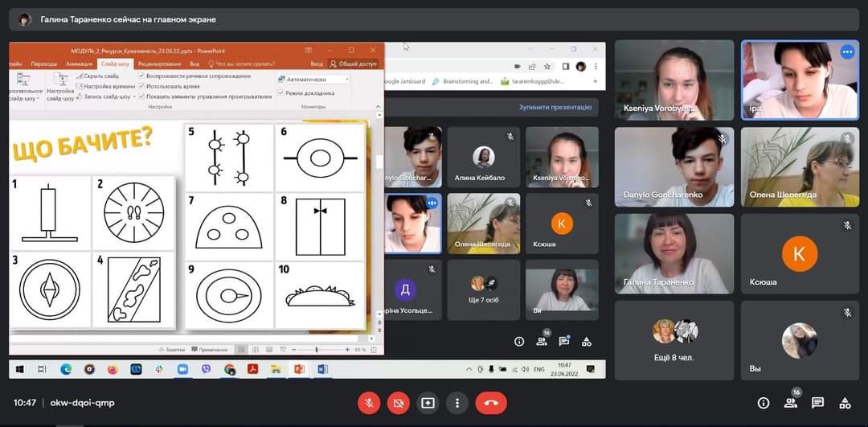
Task: Unmute microphone with the red mic button
Action: click(369, 403)
